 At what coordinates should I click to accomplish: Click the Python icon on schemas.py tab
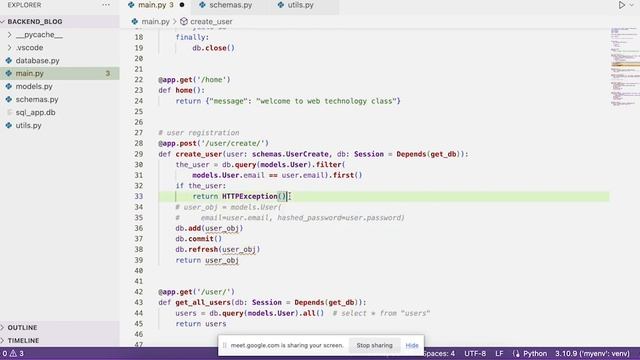click(202, 5)
